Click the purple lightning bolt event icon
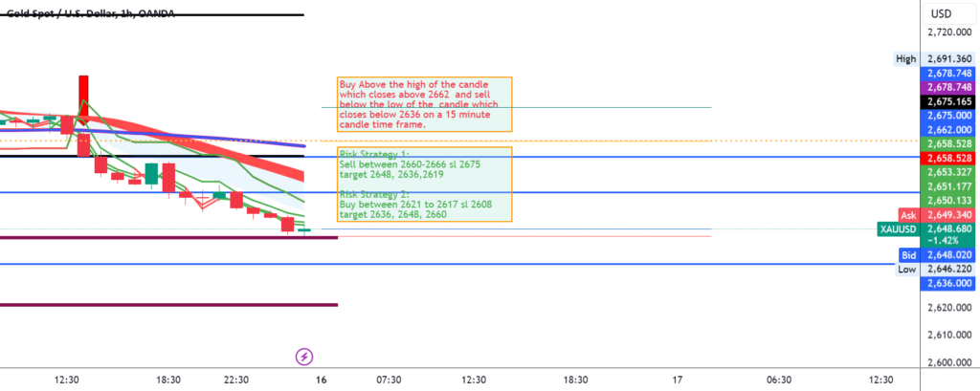The width and height of the screenshot is (980, 391). pyautogui.click(x=304, y=357)
